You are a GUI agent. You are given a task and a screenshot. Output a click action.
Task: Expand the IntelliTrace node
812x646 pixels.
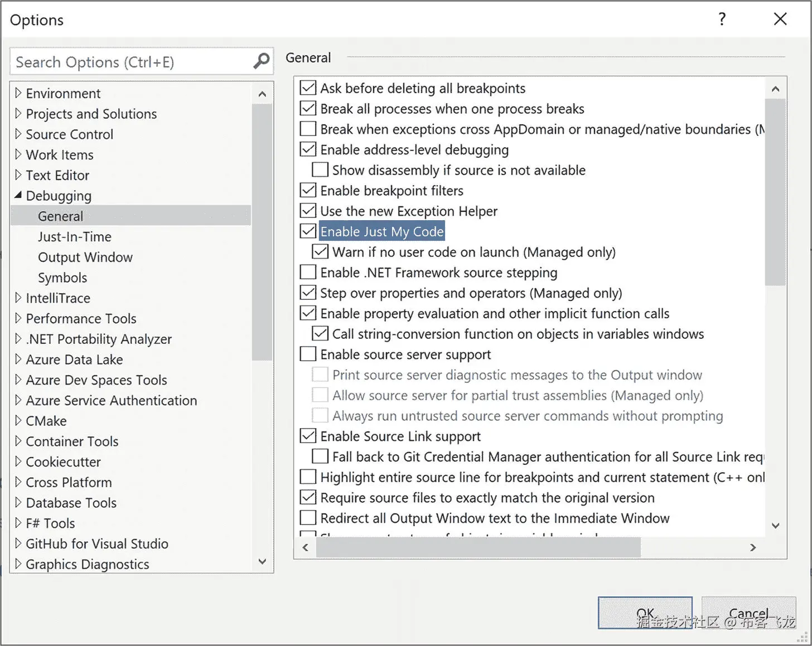pyautogui.click(x=18, y=298)
